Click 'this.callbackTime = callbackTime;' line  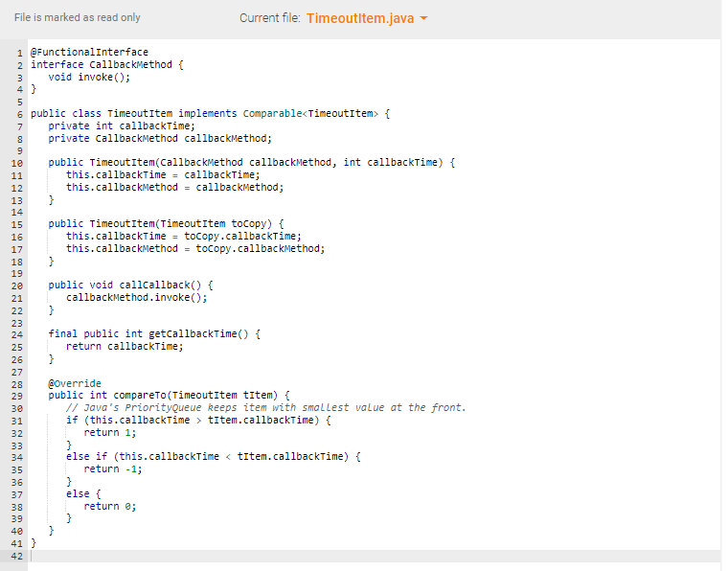coord(163,175)
